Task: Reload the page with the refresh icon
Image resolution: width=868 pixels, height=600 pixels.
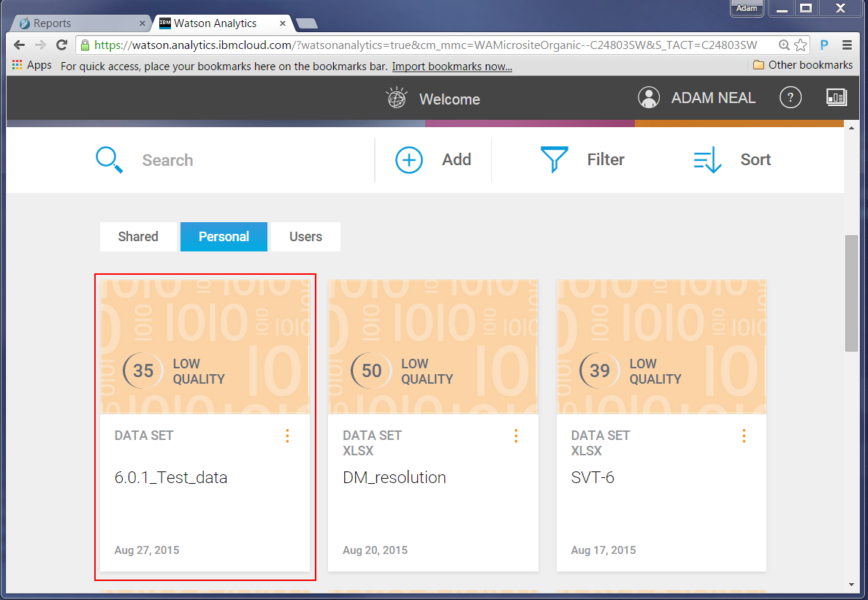Action: (62, 45)
